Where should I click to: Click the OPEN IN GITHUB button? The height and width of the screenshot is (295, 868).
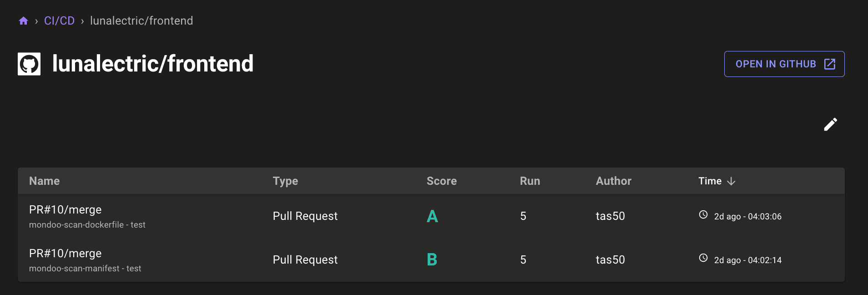point(784,64)
